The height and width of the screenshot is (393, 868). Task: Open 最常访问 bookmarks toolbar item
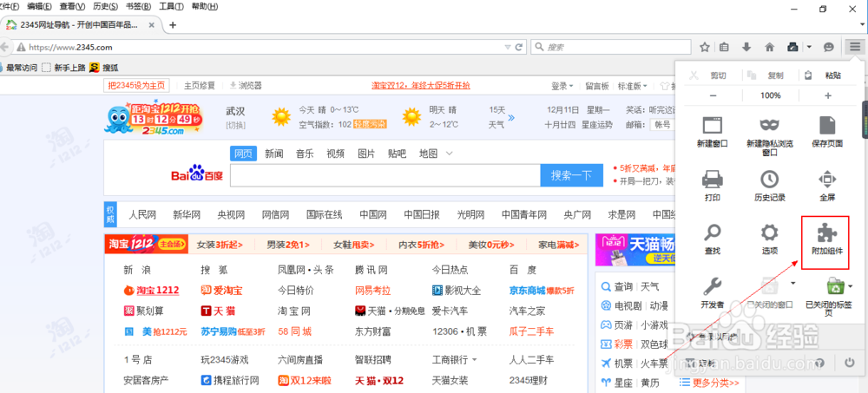pyautogui.click(x=19, y=68)
